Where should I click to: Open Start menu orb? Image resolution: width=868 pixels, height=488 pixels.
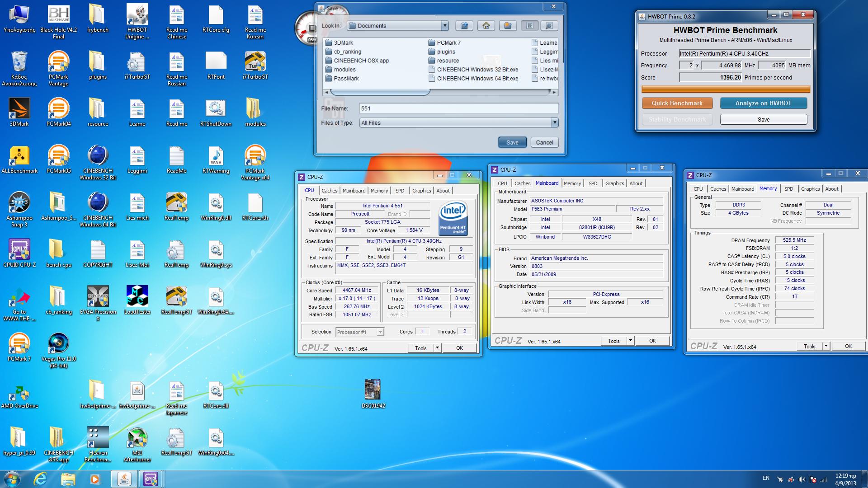pos(12,479)
